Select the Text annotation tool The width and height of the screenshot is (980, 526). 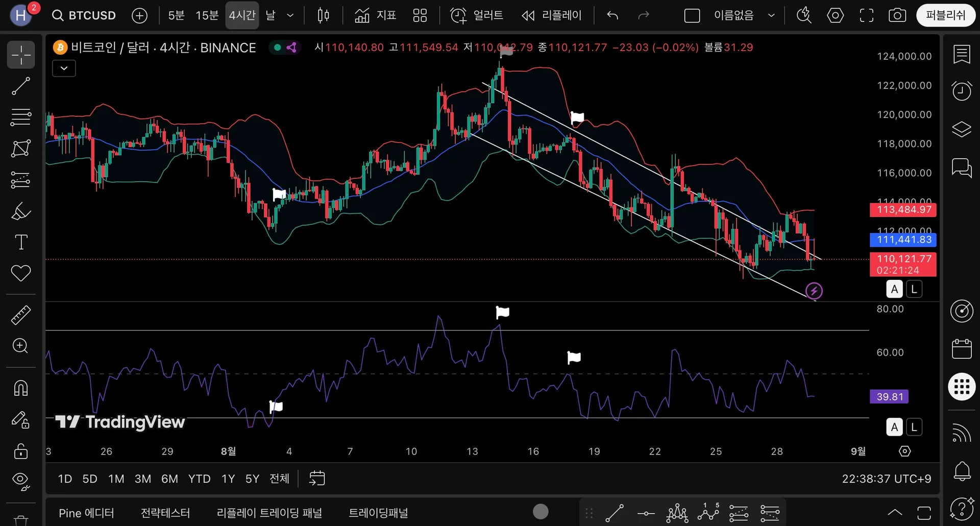21,242
